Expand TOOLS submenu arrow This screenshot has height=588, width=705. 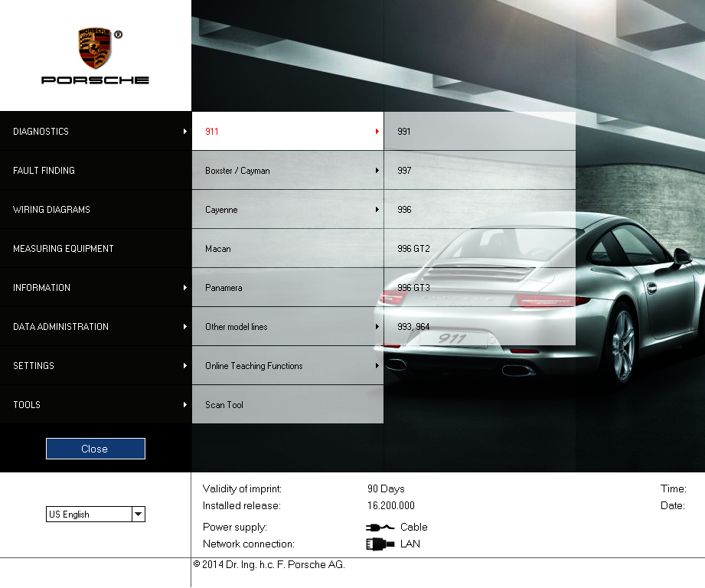pos(184,404)
